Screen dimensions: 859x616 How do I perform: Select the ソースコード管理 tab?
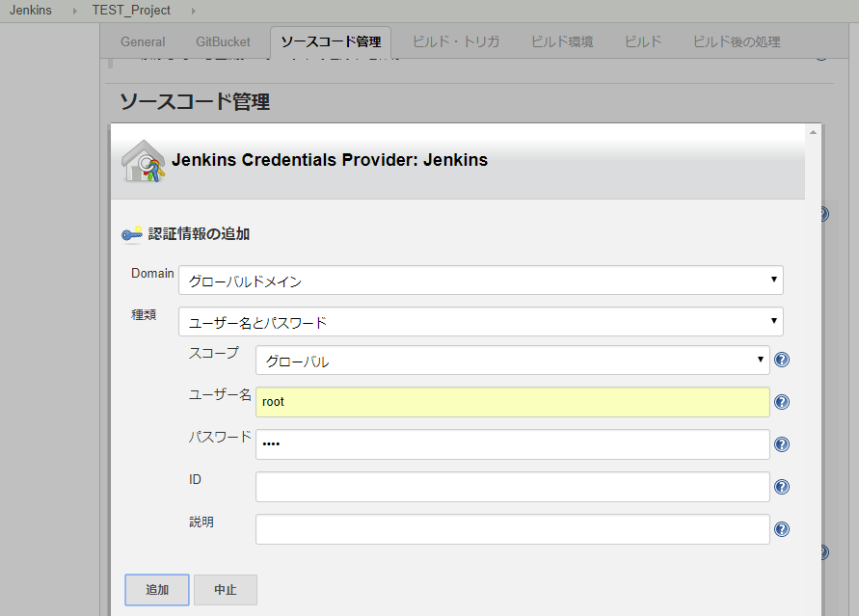point(331,41)
